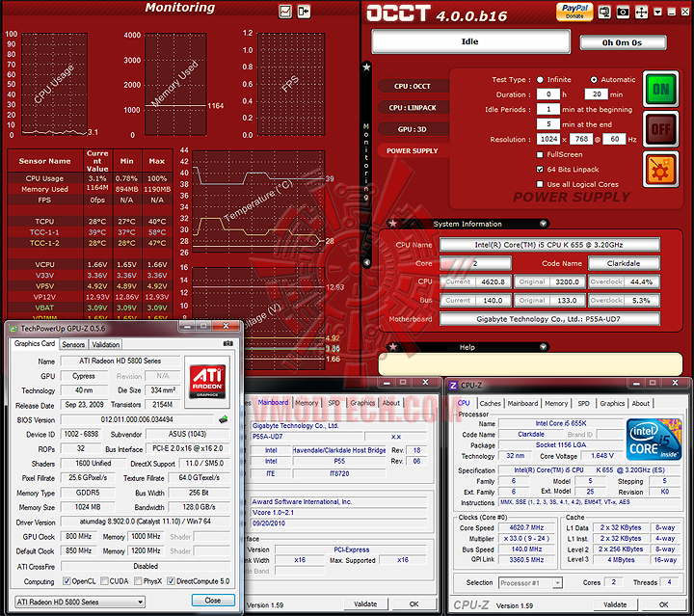Click Validate in front CPU-Z window

point(615,604)
